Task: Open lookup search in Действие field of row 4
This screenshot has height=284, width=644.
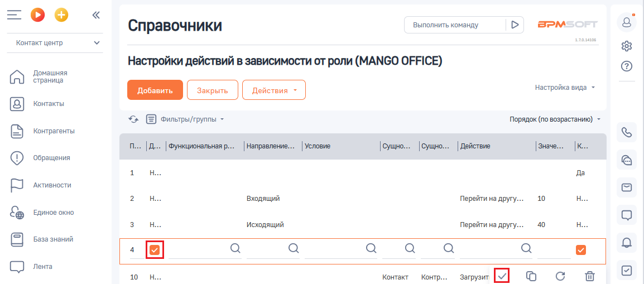Action: [526, 248]
